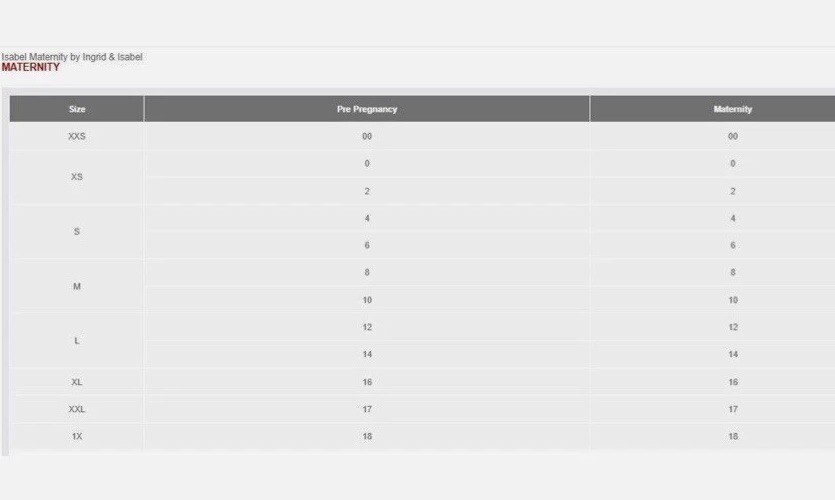This screenshot has height=500, width=835.
Task: Select the XL size cell
Action: (77, 382)
